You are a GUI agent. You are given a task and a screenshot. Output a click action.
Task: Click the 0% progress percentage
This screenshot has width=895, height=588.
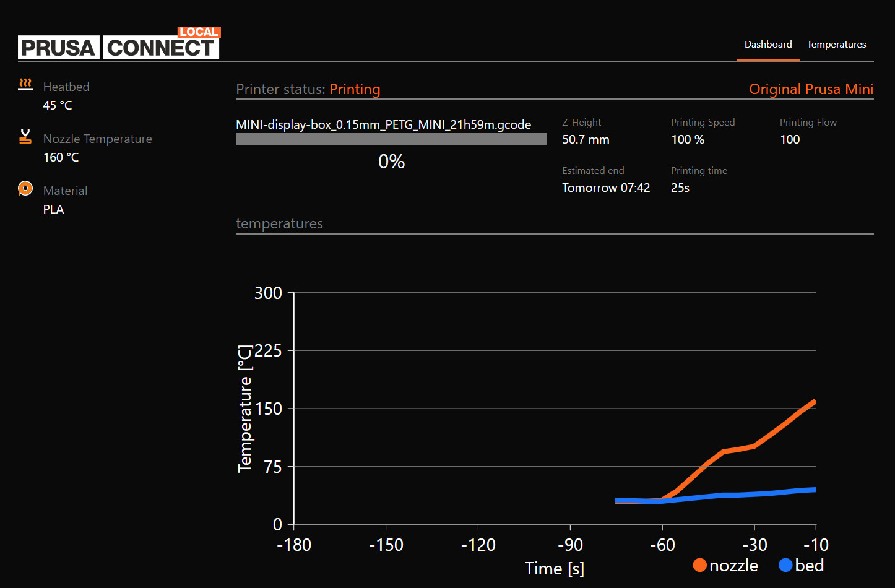pyautogui.click(x=391, y=162)
